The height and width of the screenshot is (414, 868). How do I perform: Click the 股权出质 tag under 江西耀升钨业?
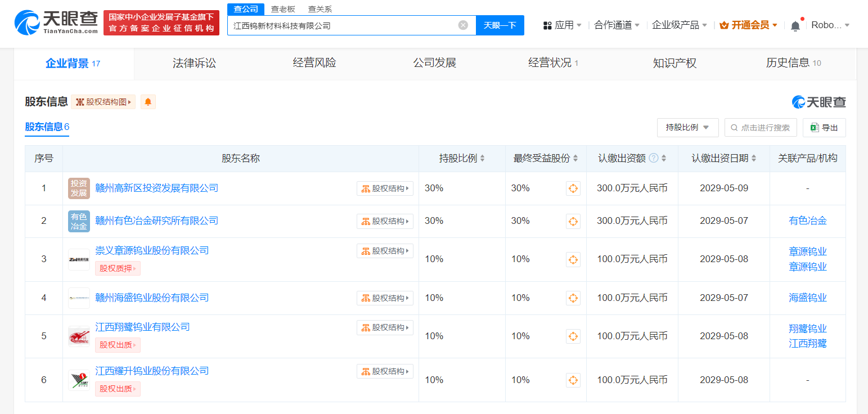point(118,389)
